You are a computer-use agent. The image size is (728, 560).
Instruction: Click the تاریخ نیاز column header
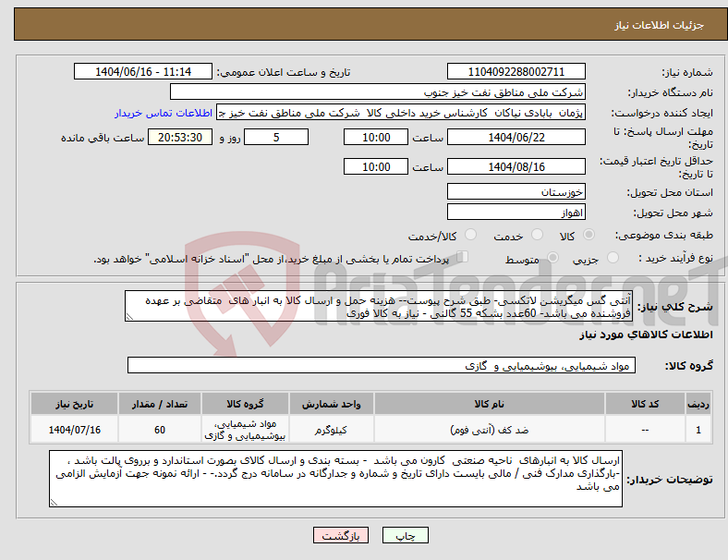pyautogui.click(x=74, y=404)
